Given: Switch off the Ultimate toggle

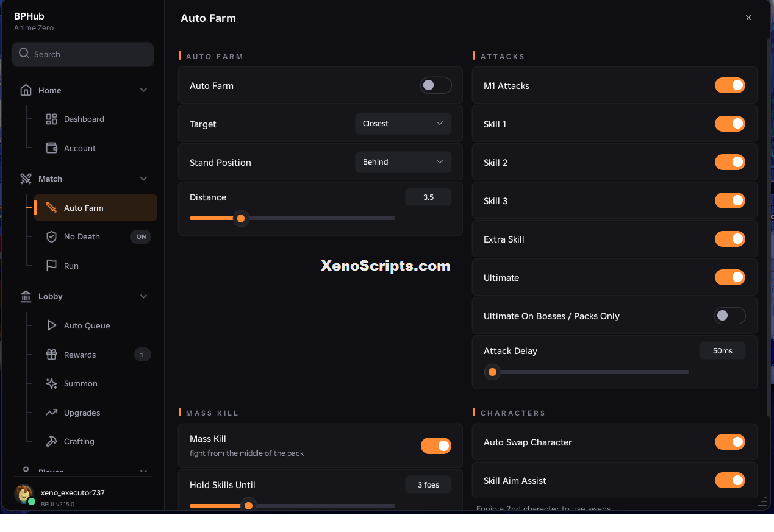Looking at the screenshot, I should point(730,277).
